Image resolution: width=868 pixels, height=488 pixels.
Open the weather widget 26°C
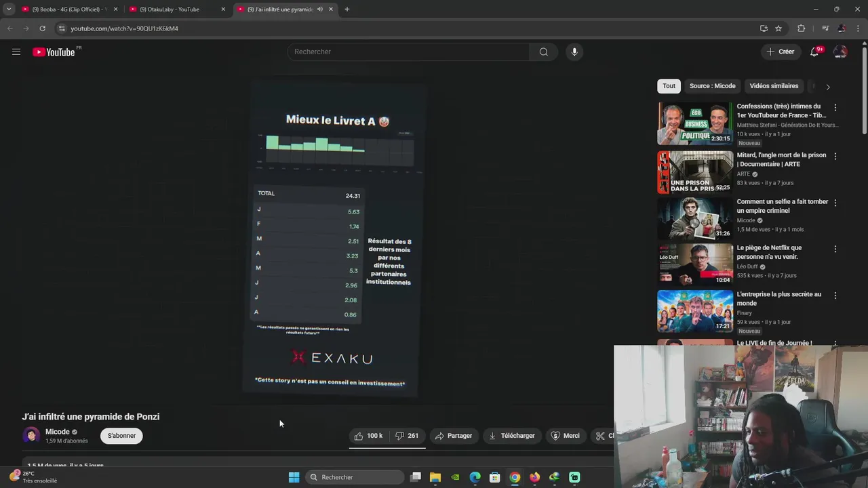click(34, 477)
